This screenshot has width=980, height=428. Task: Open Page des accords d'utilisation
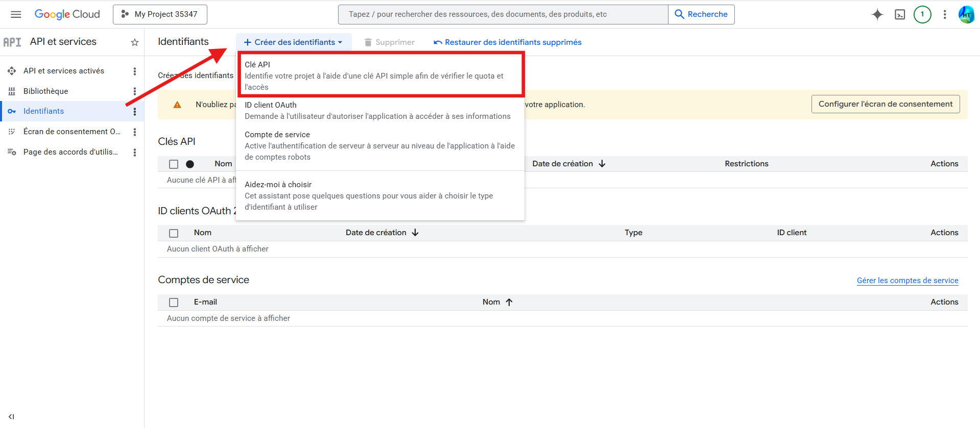70,152
